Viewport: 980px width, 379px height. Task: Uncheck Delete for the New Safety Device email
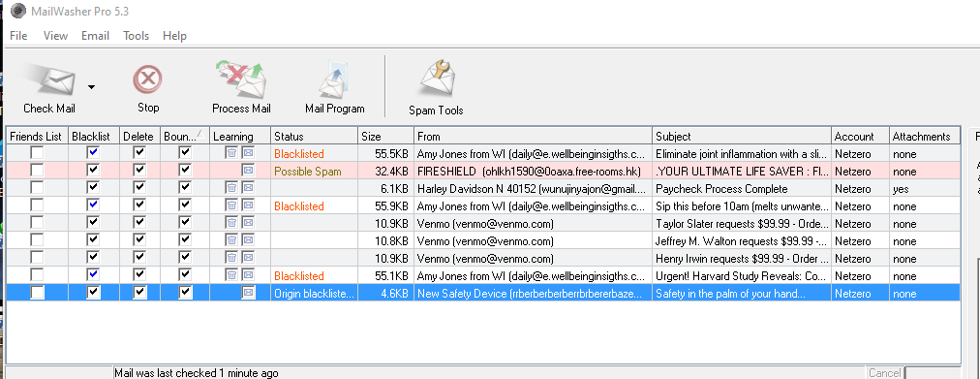(139, 293)
